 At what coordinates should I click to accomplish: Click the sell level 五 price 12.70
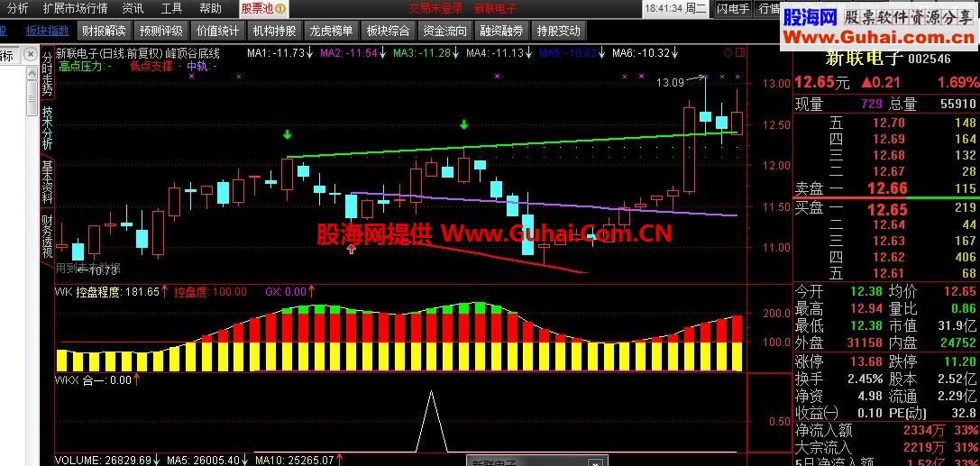(889, 123)
